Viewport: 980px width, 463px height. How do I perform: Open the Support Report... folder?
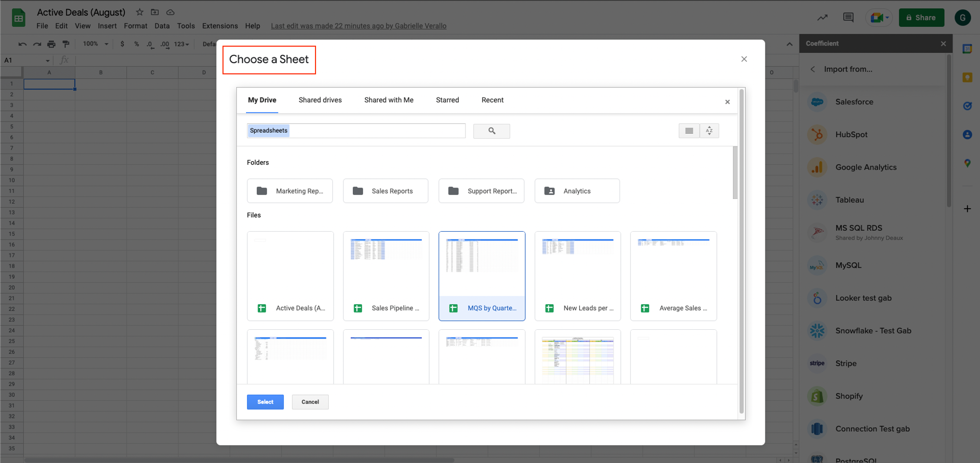tap(481, 191)
